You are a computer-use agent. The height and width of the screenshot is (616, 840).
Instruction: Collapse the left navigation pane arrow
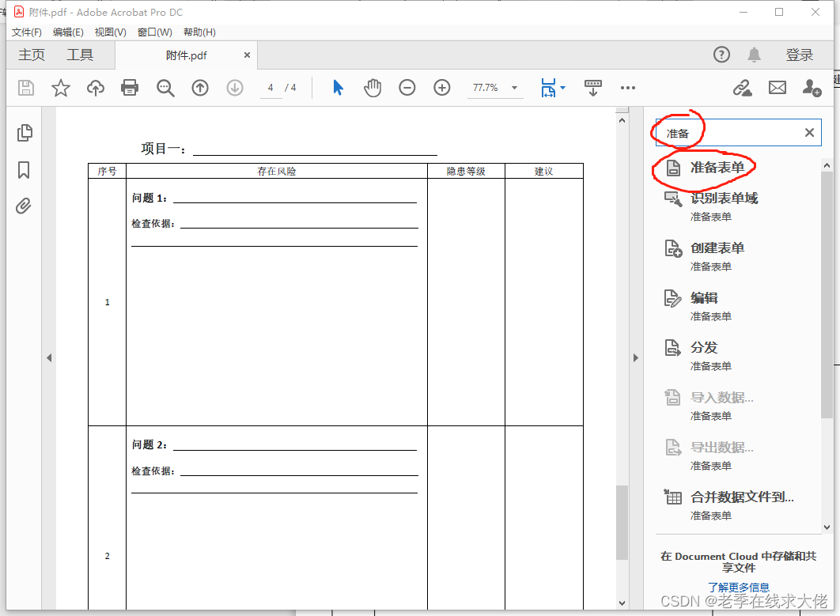pos(49,357)
